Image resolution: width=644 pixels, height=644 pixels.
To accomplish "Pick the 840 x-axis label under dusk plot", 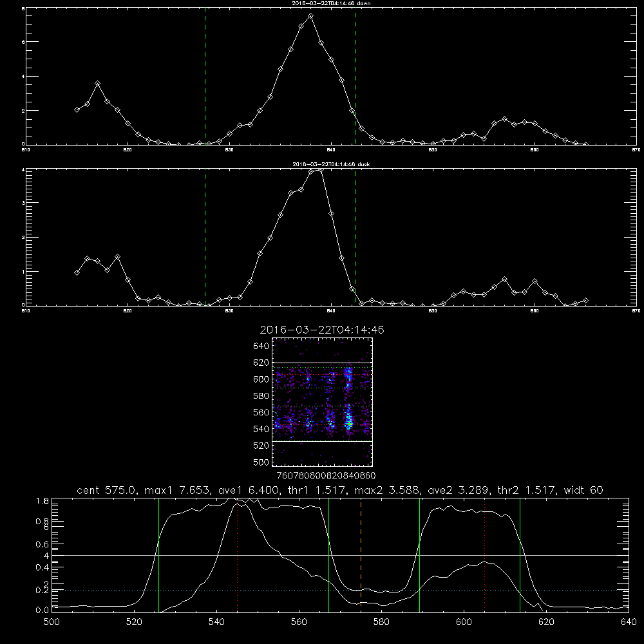I will [331, 311].
